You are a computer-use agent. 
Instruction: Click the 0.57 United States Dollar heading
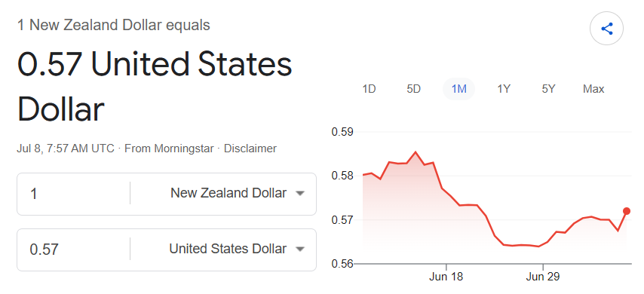(x=155, y=87)
